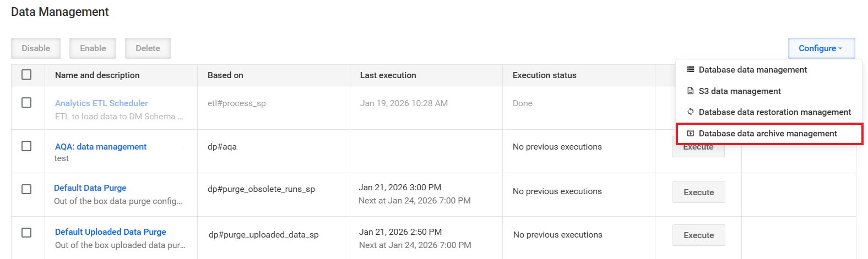868x259 pixels.
Task: Click the archive management box icon
Action: click(690, 133)
